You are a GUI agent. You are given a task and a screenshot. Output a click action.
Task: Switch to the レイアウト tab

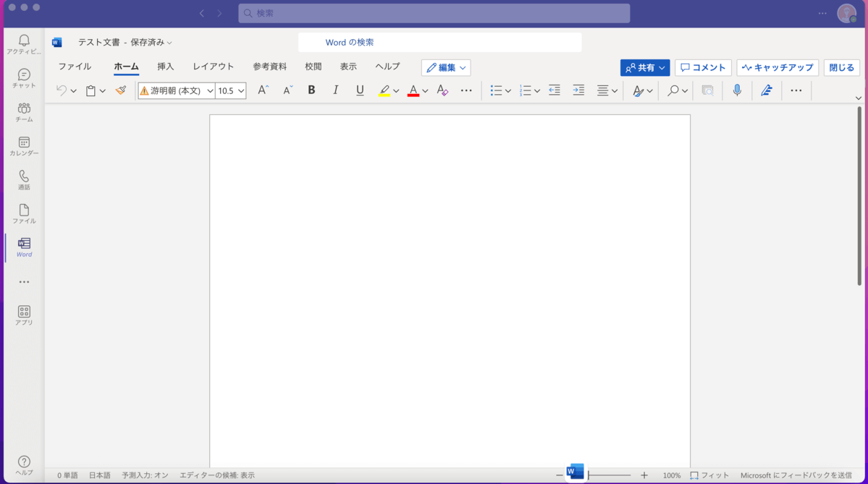(x=213, y=67)
